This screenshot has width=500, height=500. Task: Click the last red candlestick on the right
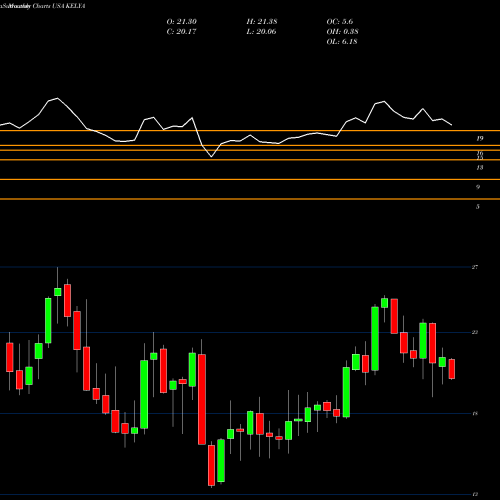pyautogui.click(x=452, y=369)
